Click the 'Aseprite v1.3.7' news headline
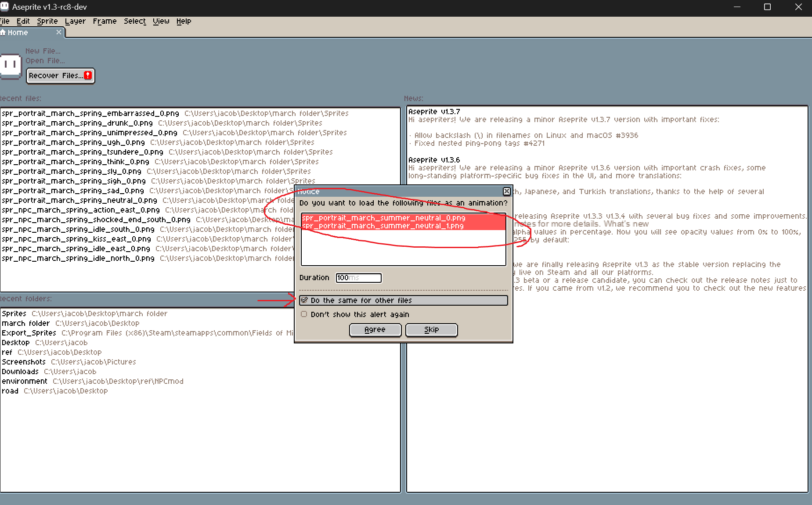 pos(434,112)
